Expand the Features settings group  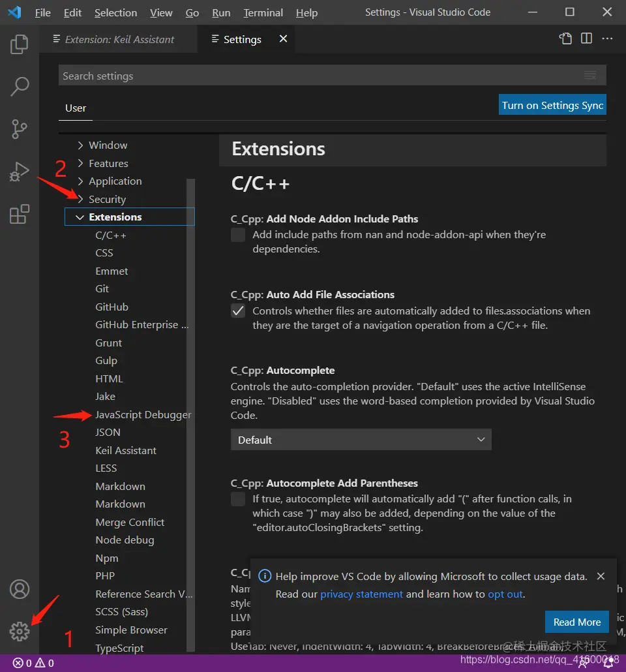click(x=80, y=163)
